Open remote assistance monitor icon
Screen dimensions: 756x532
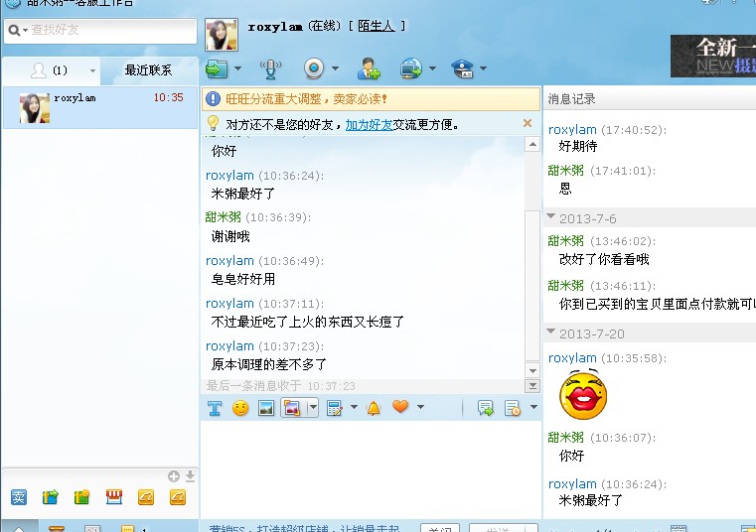411,68
